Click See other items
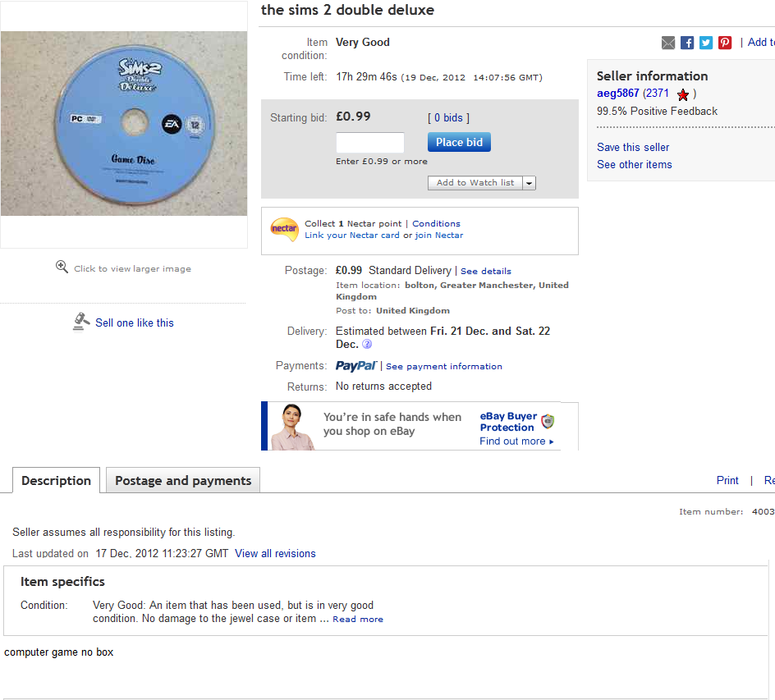 (635, 164)
